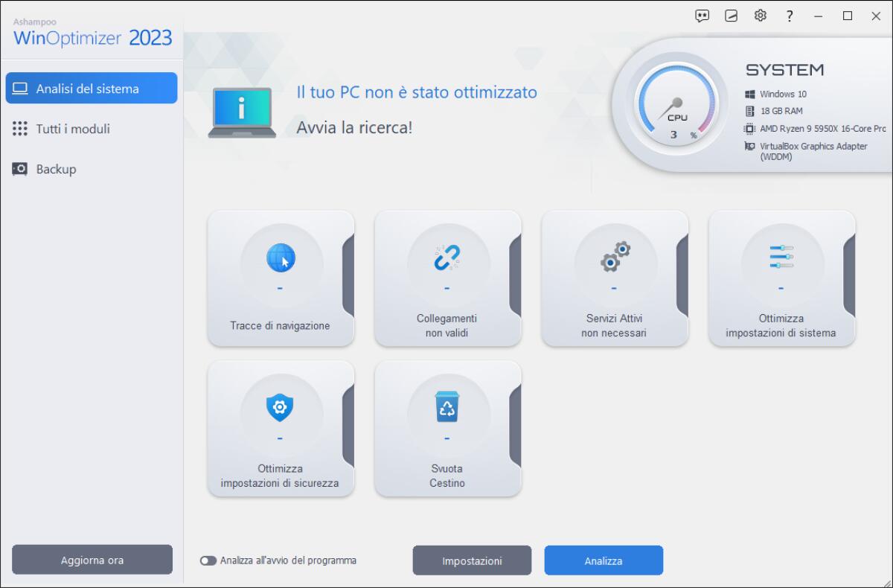Toggle the dark theme icon in the titlebar
This screenshot has height=588, width=893.
731,15
